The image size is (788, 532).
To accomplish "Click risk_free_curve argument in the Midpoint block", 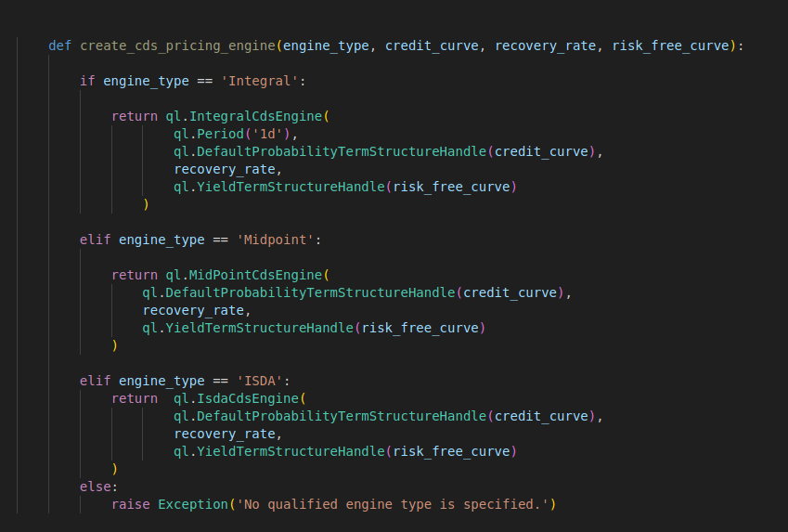I will [420, 328].
